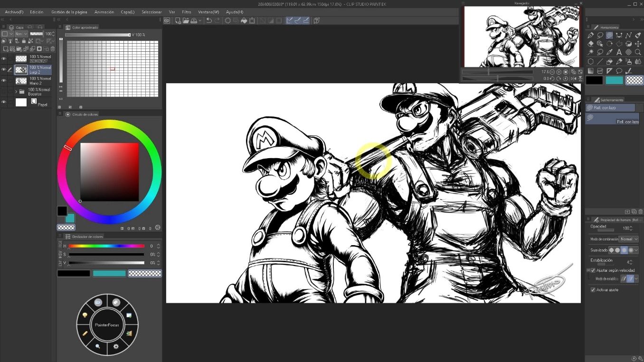Click Undo in the command bar
Screen dimensions: 644x362
pos(208,20)
